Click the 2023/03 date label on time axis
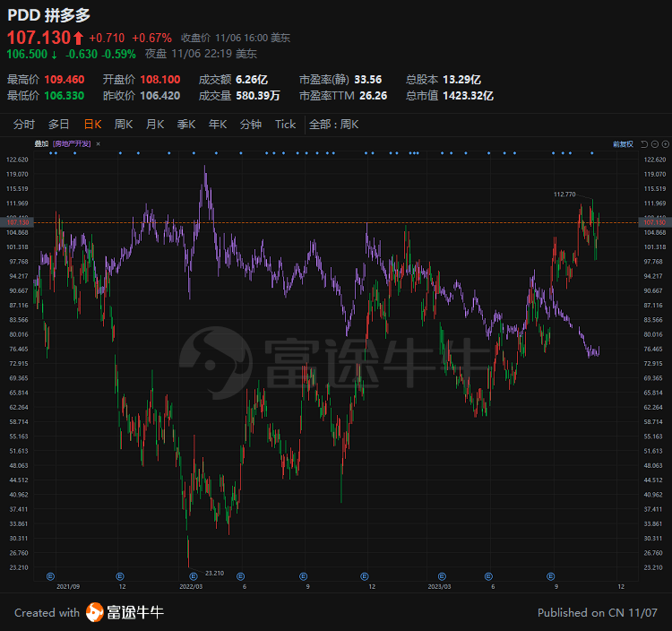This screenshot has width=672, height=631. (x=439, y=586)
